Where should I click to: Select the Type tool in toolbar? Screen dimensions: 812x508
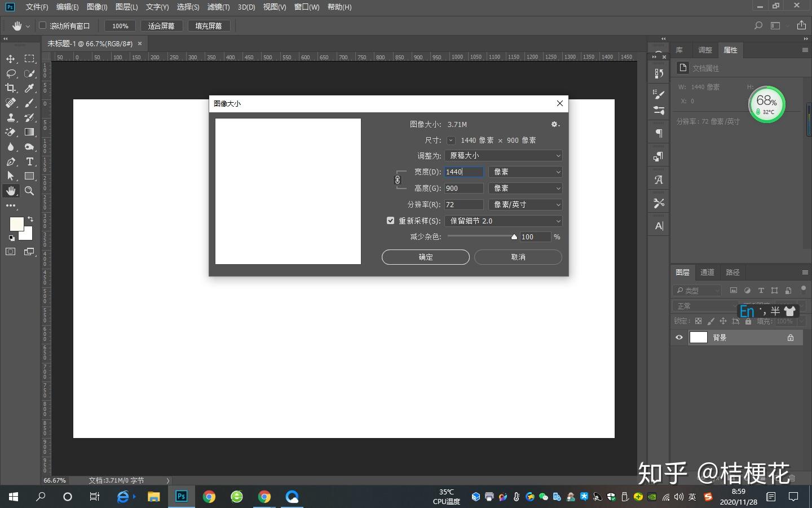click(x=30, y=161)
